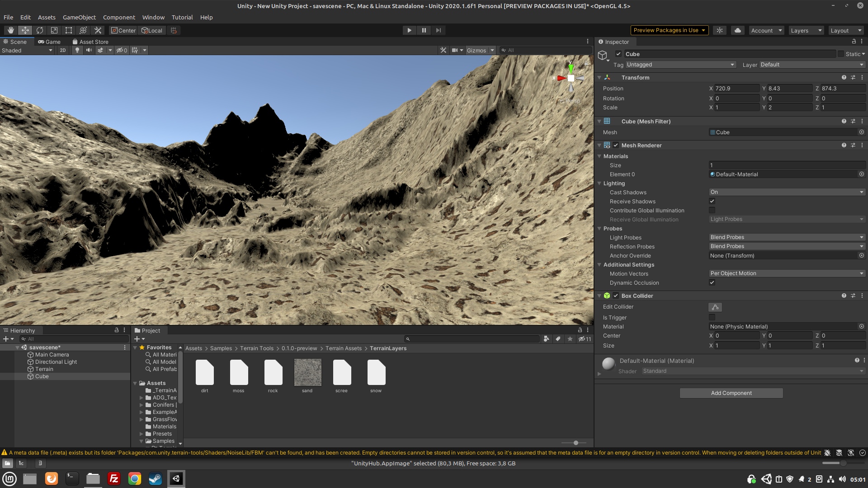Open the Gizmos dropdown arrow
Screen dimensions: 868x488
tap(492, 50)
